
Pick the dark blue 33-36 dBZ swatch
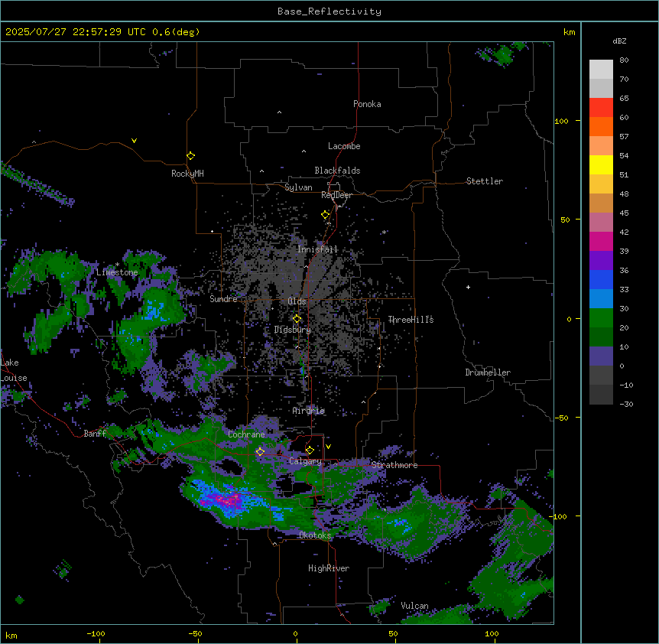601,279
